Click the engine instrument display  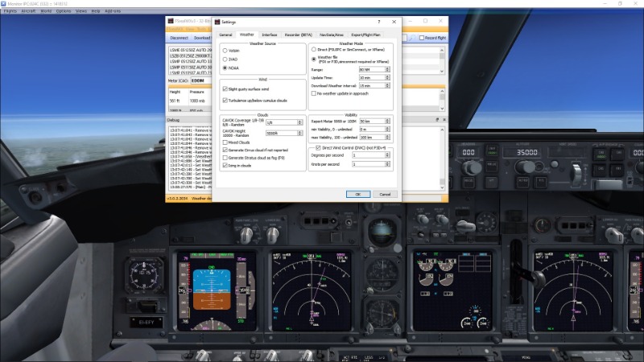click(452, 290)
